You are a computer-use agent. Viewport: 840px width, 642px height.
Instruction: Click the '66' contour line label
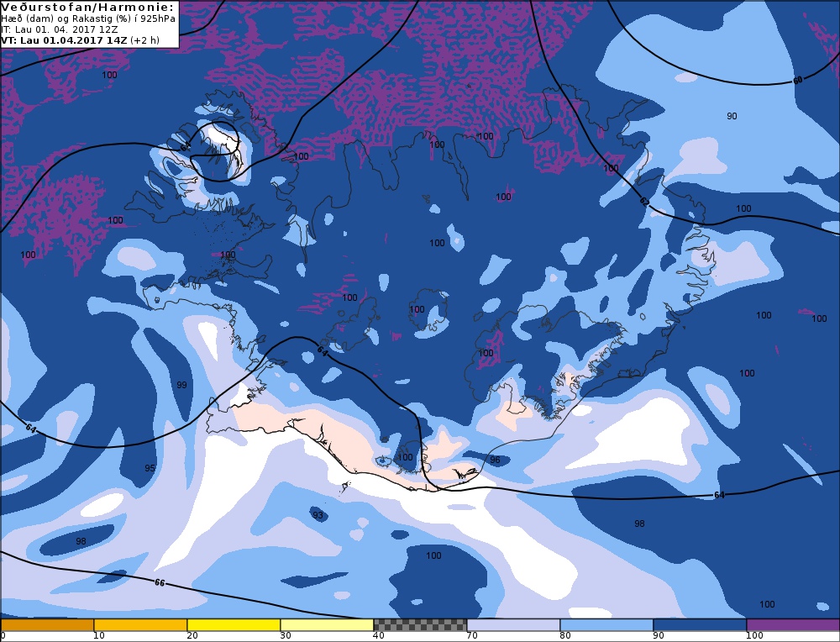(x=159, y=582)
